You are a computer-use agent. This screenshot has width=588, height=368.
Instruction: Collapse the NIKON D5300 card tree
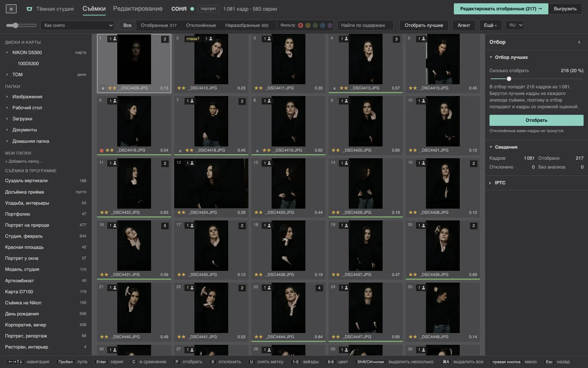(x=7, y=53)
